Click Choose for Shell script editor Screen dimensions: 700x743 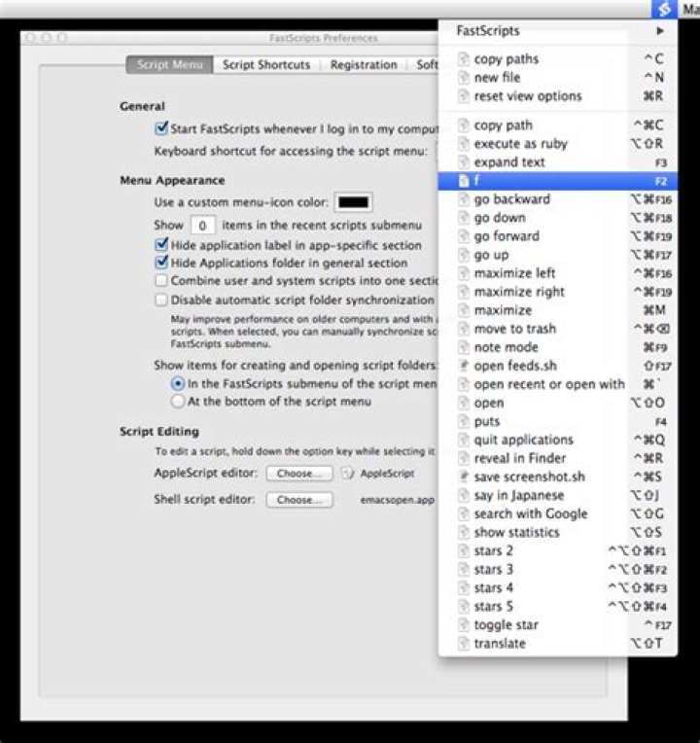[299, 500]
